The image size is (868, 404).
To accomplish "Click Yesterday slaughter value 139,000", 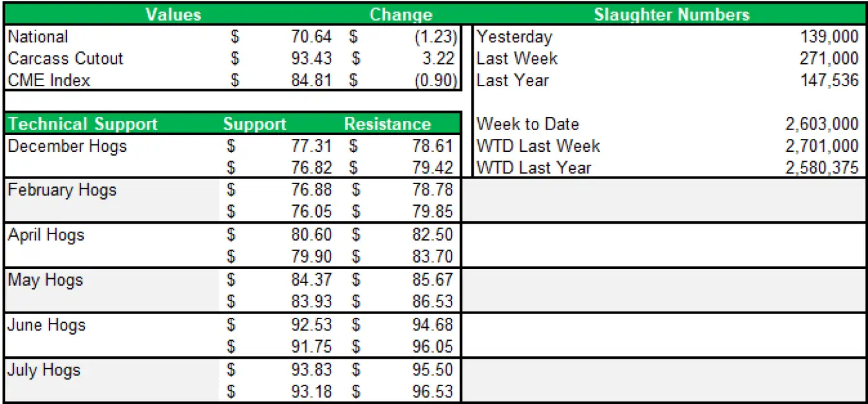I will 829,37.
